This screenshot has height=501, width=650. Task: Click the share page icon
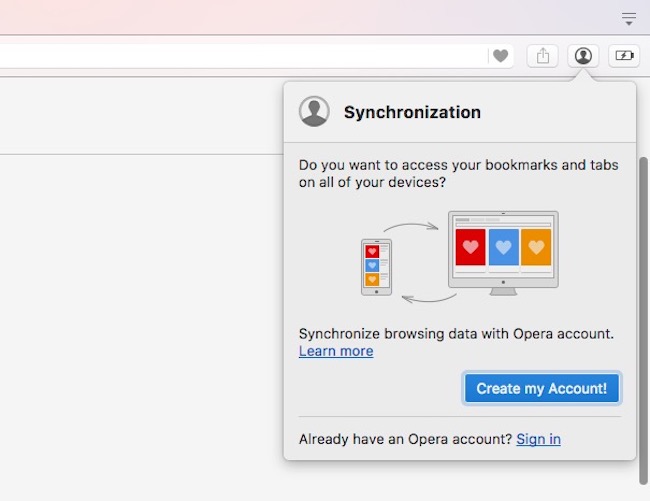point(543,56)
